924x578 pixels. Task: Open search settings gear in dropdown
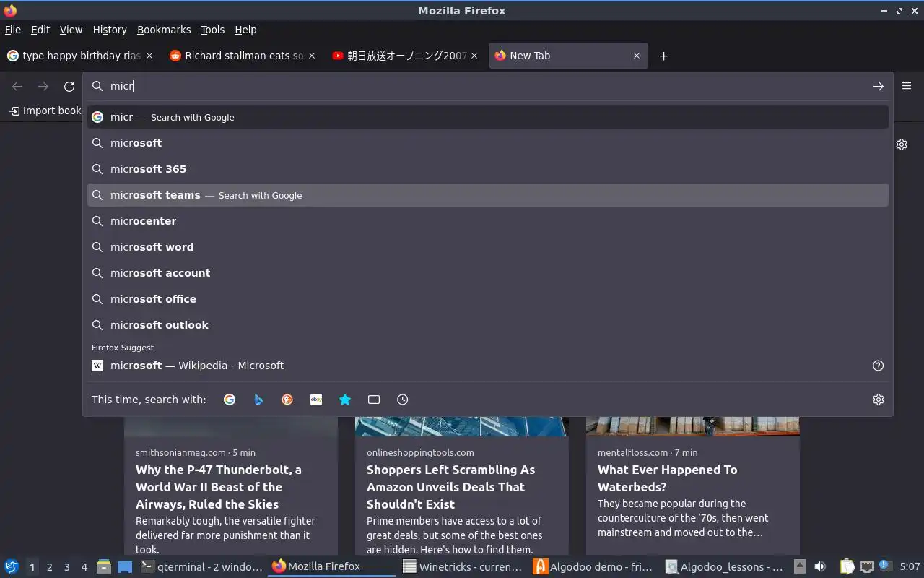(x=879, y=400)
